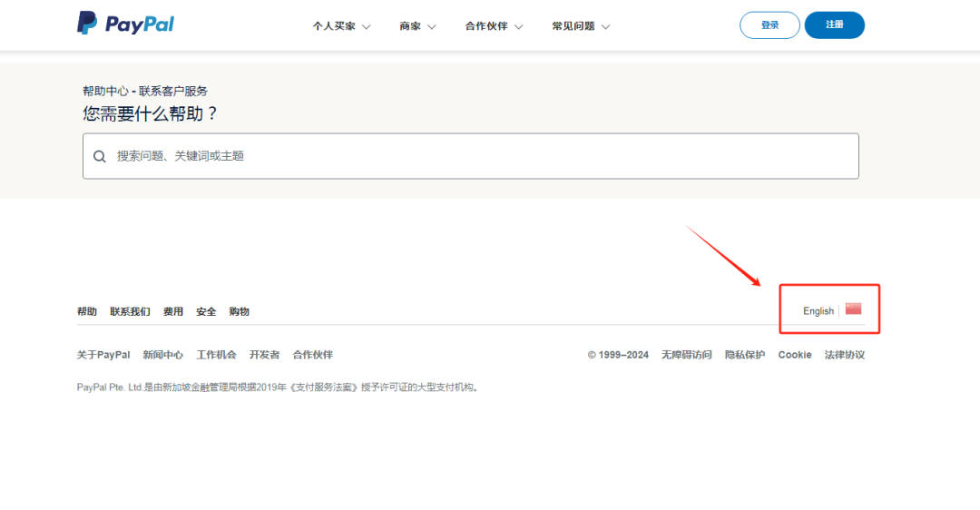This screenshot has width=980, height=510.
Task: View the 隐私保护 privacy link
Action: point(744,355)
